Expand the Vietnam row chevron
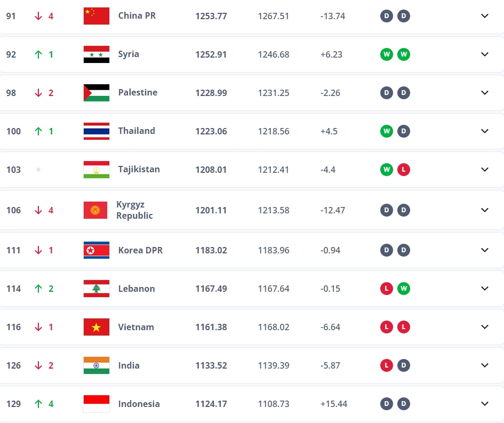Viewport: 504px width, 423px height. click(485, 327)
